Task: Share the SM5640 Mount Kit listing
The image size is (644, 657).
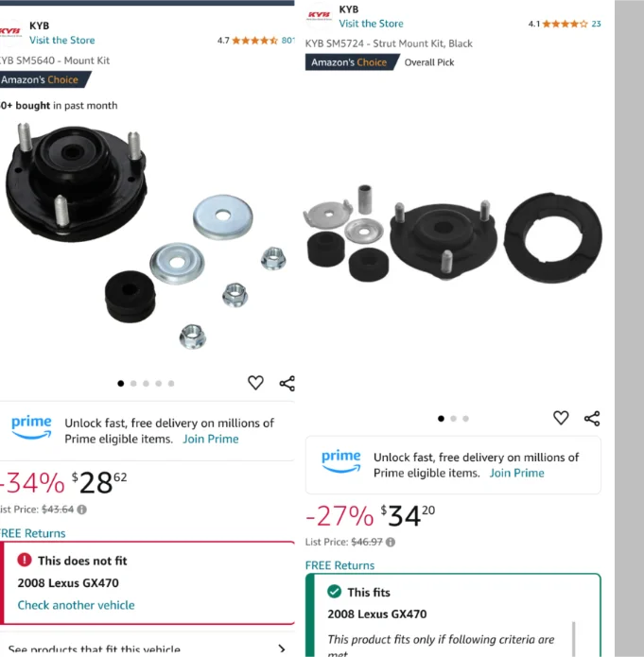Action: click(x=287, y=384)
